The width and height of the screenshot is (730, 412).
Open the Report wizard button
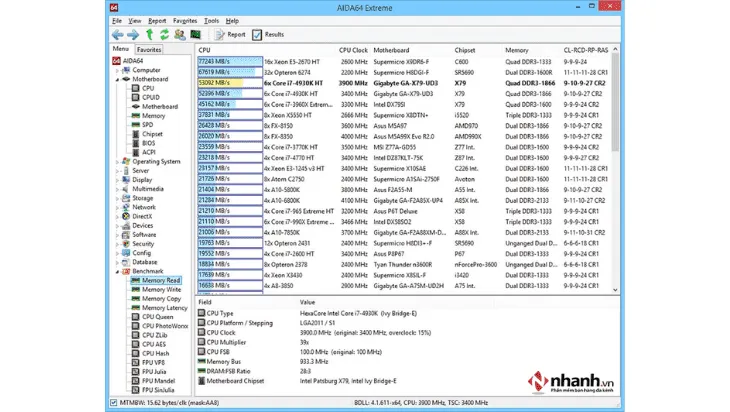[230, 34]
